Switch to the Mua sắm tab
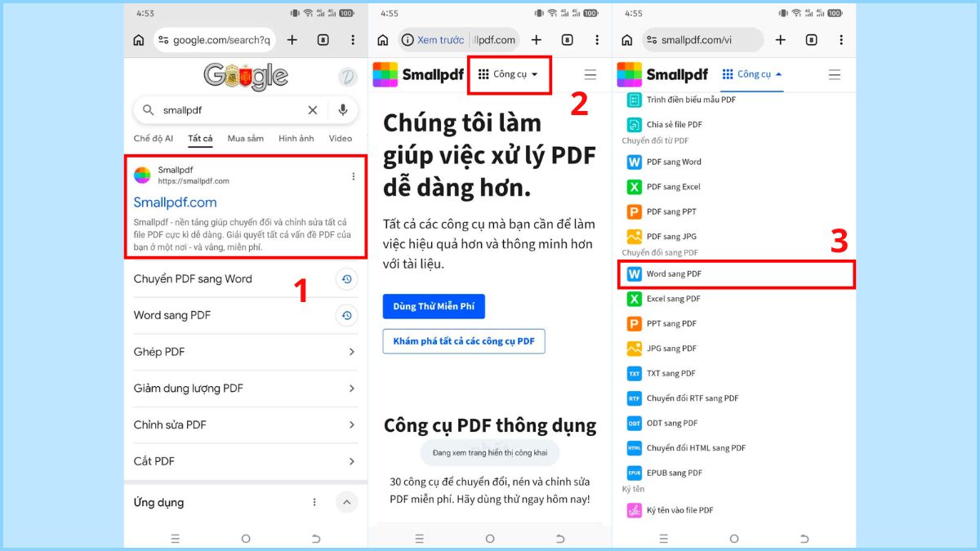The image size is (980, 551). click(x=246, y=139)
